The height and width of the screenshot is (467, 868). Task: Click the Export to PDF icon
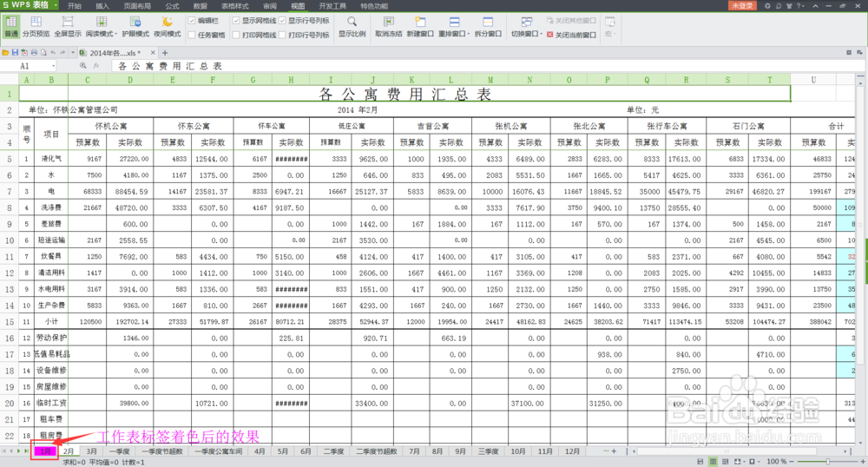[x=24, y=53]
